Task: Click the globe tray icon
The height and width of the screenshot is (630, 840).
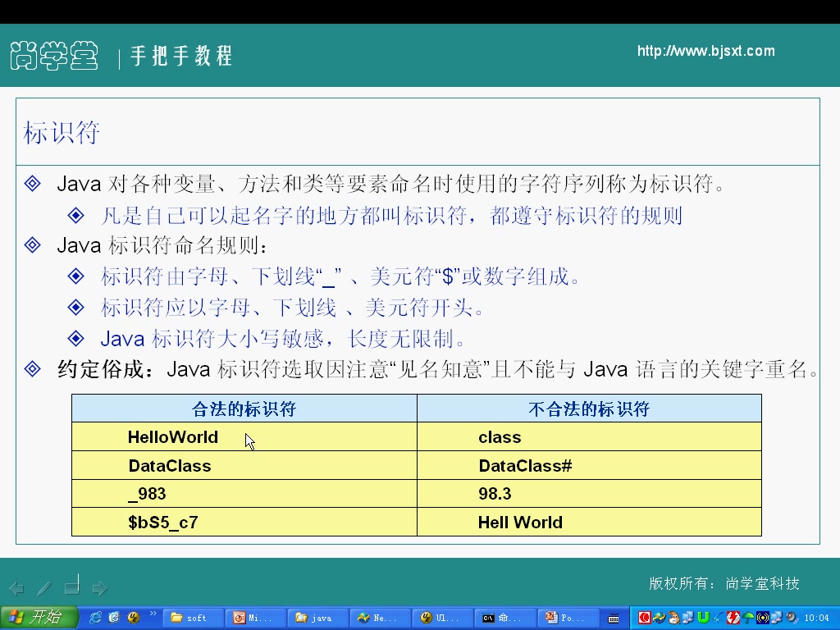Action: point(659,617)
